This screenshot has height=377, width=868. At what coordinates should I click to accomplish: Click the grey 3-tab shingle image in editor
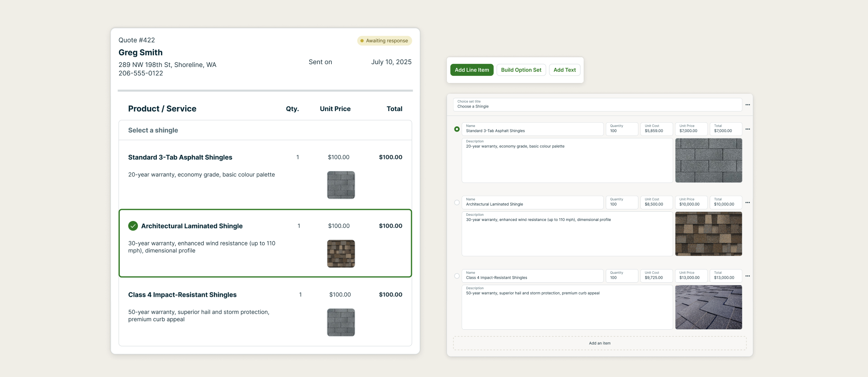(709, 160)
